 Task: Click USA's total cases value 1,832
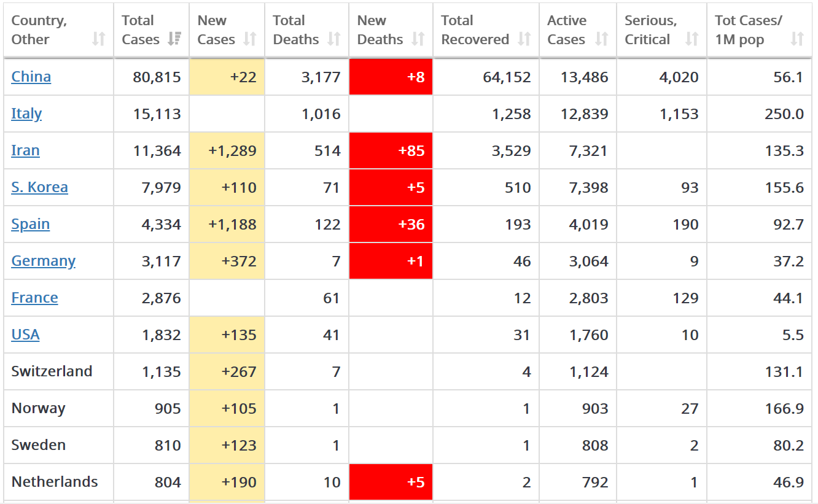[x=161, y=335]
